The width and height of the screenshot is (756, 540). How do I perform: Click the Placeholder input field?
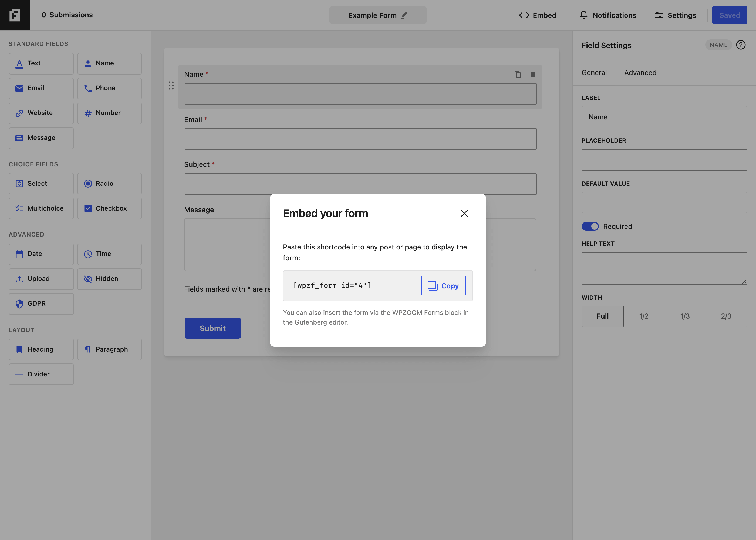664,160
